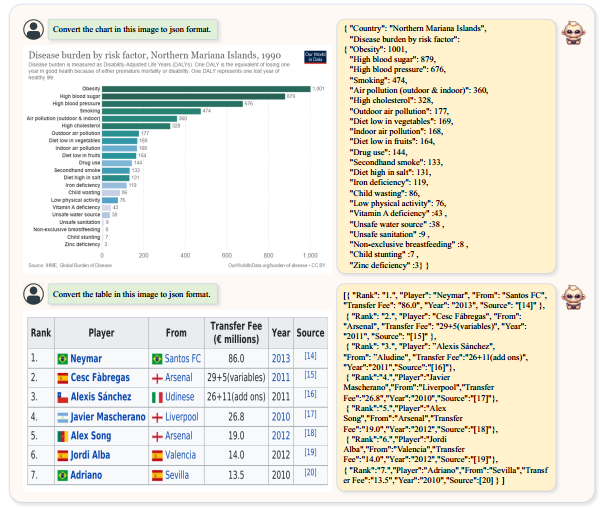Open the Alex Song player link

(x=91, y=436)
